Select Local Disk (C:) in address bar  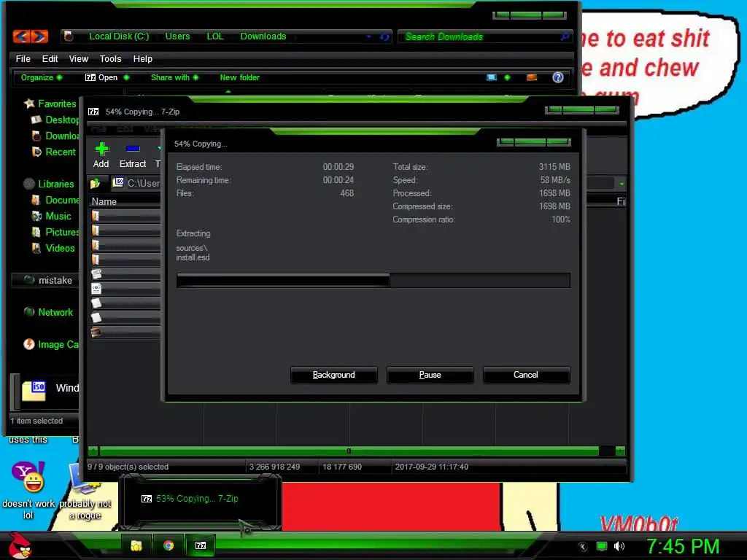(119, 36)
